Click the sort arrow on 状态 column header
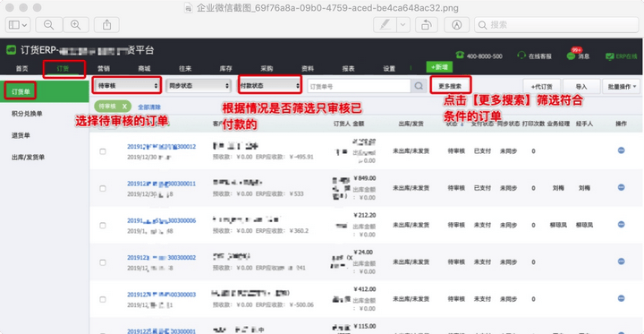Image resolution: width=644 pixels, height=334 pixels. (x=463, y=124)
